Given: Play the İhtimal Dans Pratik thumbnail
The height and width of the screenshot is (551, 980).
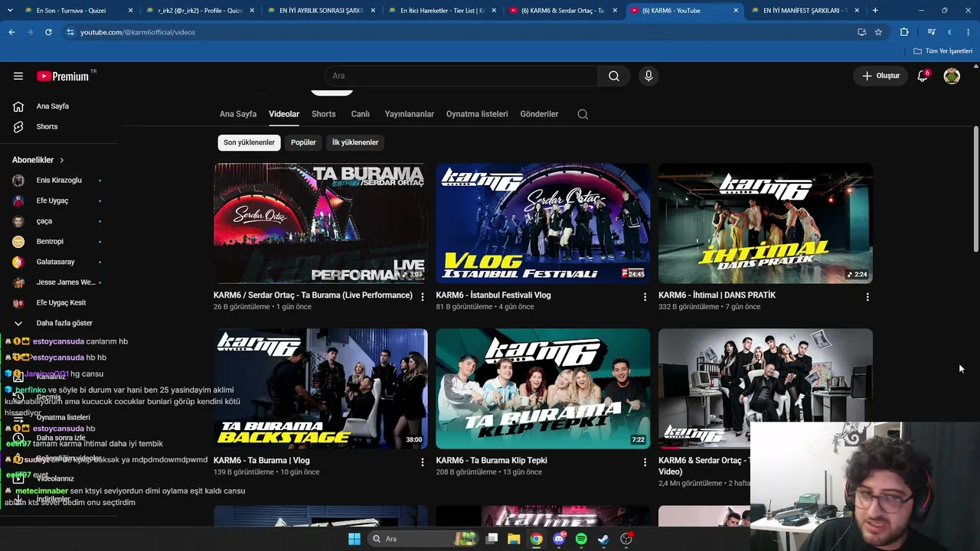Looking at the screenshot, I should tap(766, 223).
